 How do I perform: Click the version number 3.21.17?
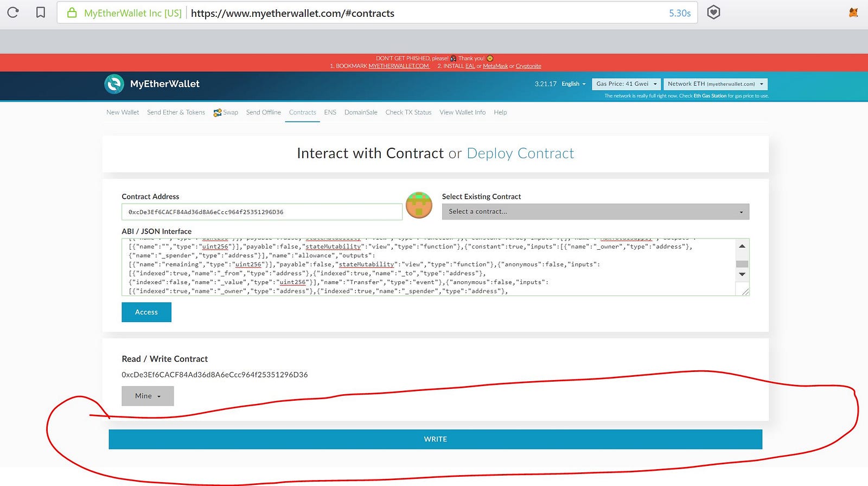[546, 84]
